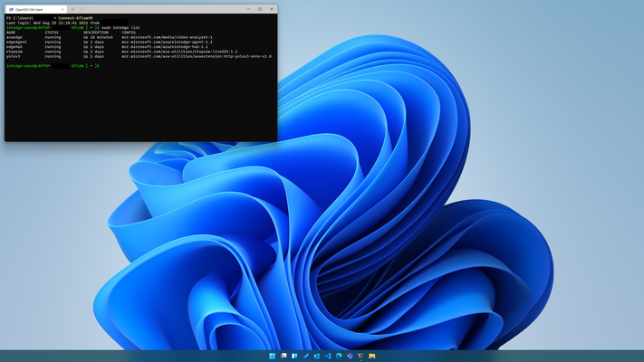Launch Visual Studio Code from the taskbar
This screenshot has width=644, height=362.
tap(328, 356)
